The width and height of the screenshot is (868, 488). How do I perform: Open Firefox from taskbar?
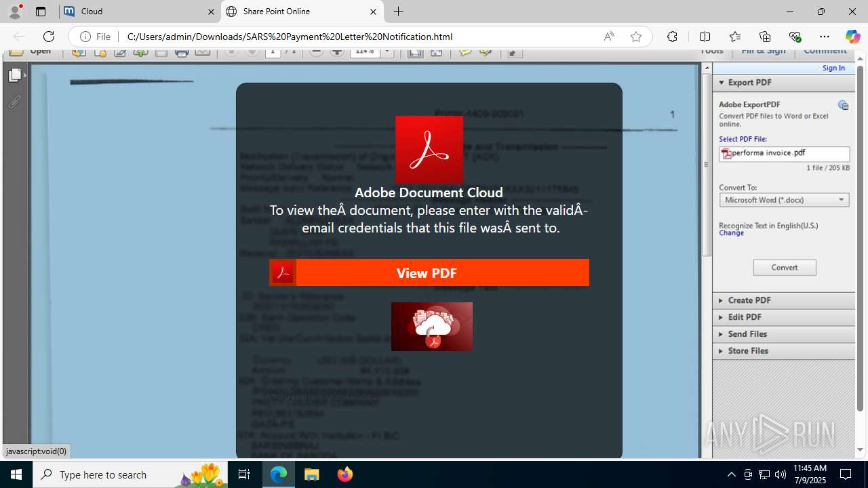point(345,474)
